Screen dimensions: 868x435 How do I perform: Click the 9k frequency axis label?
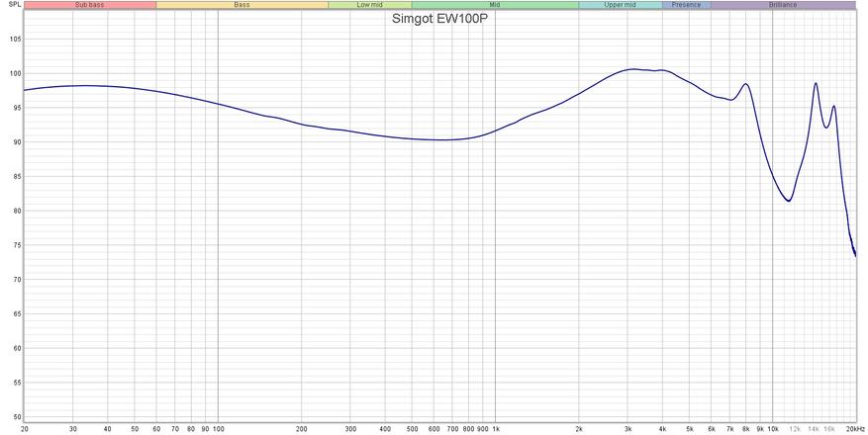[760, 429]
